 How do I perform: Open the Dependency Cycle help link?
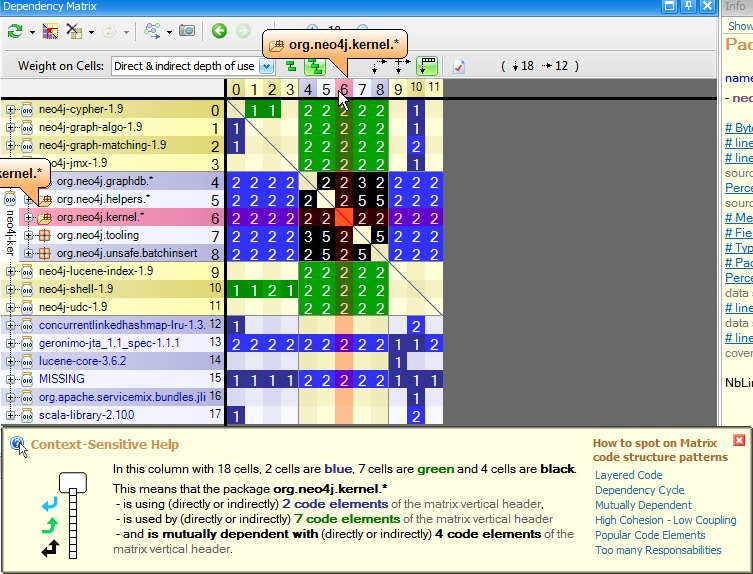(639, 490)
